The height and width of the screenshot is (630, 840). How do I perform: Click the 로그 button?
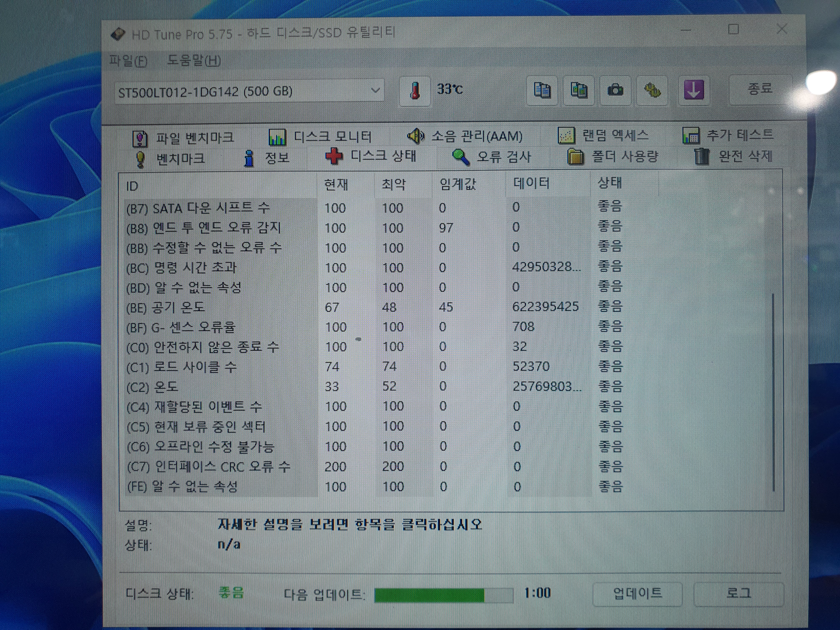tap(739, 593)
